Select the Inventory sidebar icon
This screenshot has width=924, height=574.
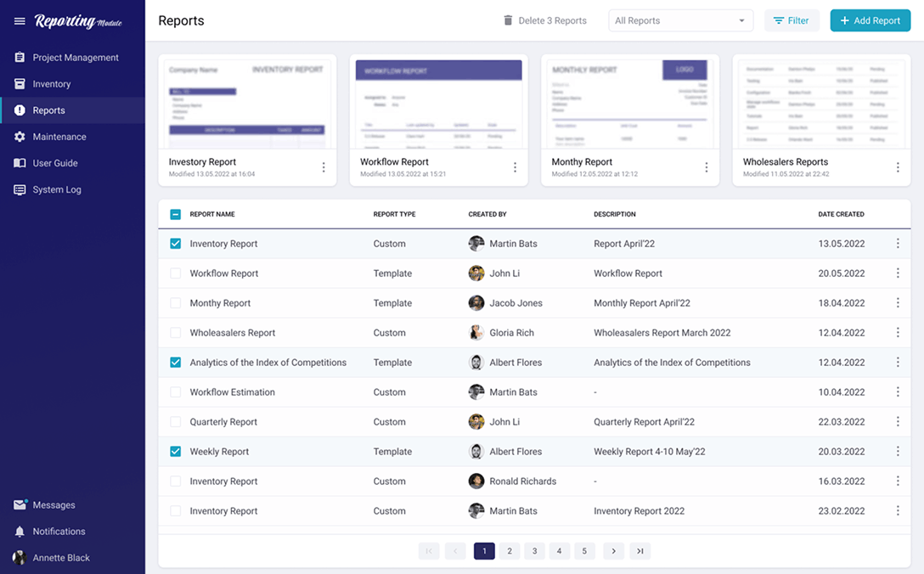tap(19, 83)
